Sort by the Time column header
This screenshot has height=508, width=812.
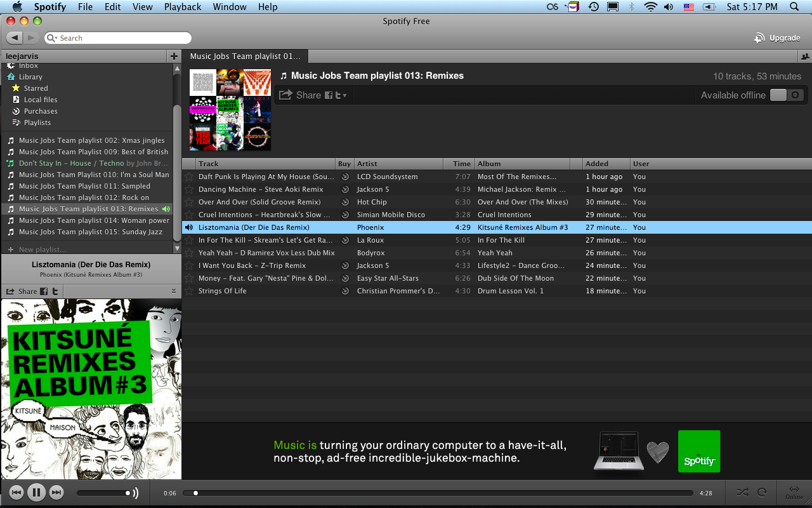(x=459, y=164)
